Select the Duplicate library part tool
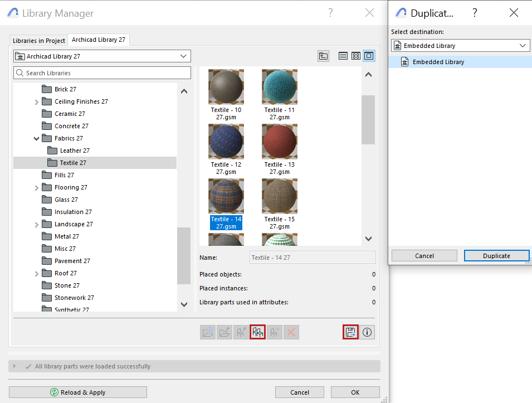Viewport: 532px width, 403px height. (x=258, y=332)
